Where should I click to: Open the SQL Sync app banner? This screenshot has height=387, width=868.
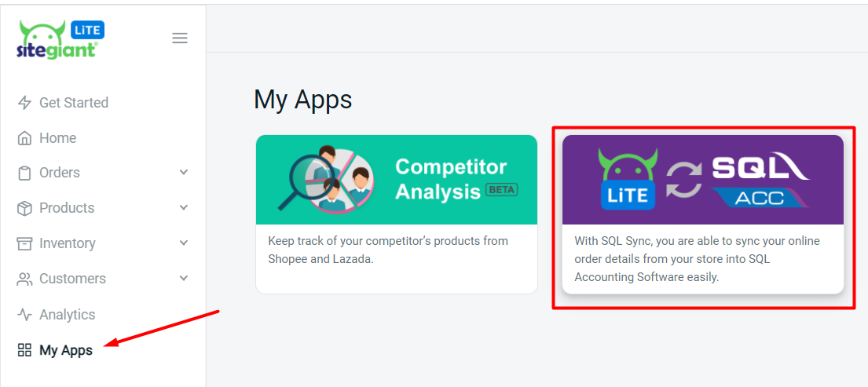[703, 180]
